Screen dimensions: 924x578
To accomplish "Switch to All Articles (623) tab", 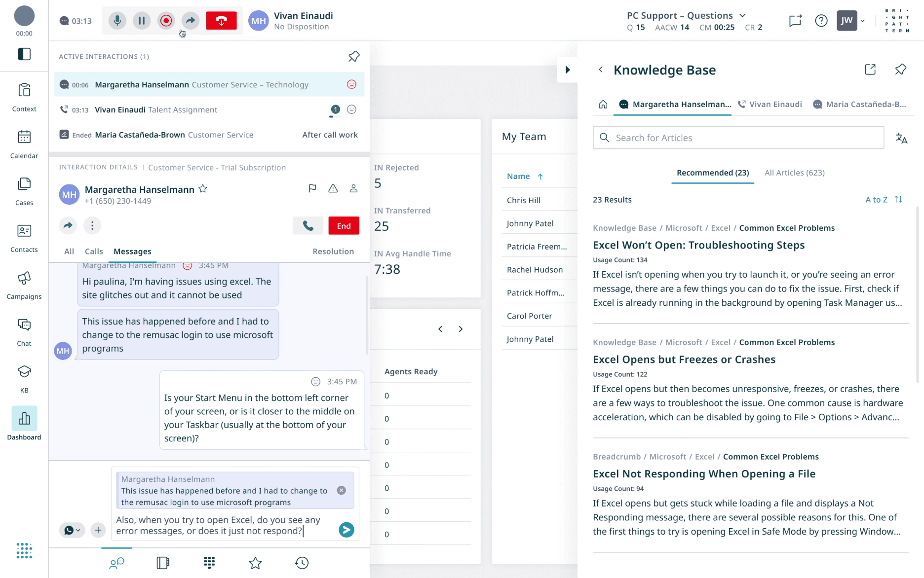I will [795, 173].
